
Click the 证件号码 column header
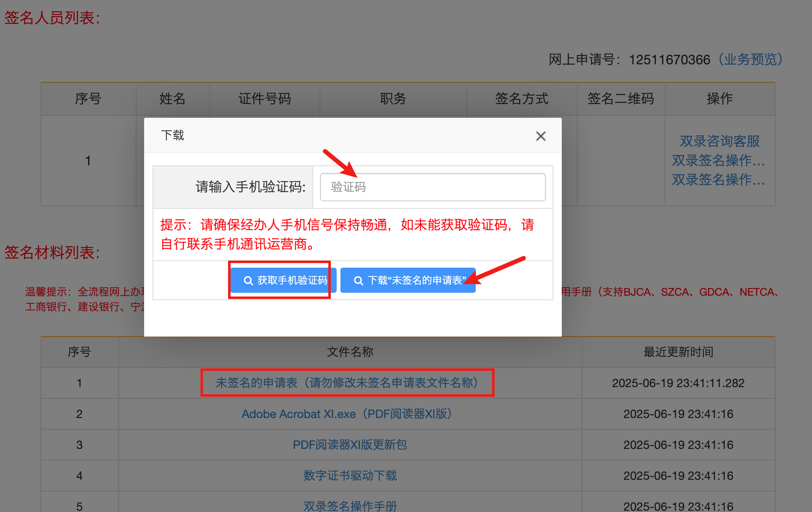265,99
